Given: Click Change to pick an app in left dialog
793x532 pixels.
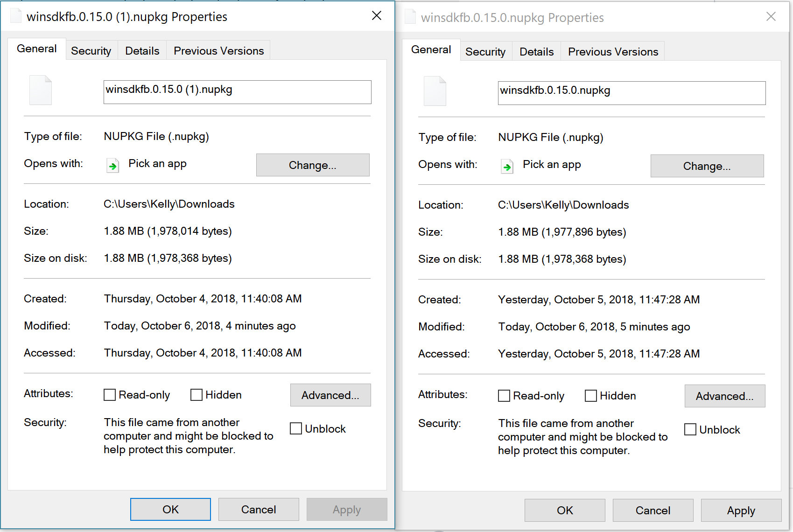Looking at the screenshot, I should [312, 165].
